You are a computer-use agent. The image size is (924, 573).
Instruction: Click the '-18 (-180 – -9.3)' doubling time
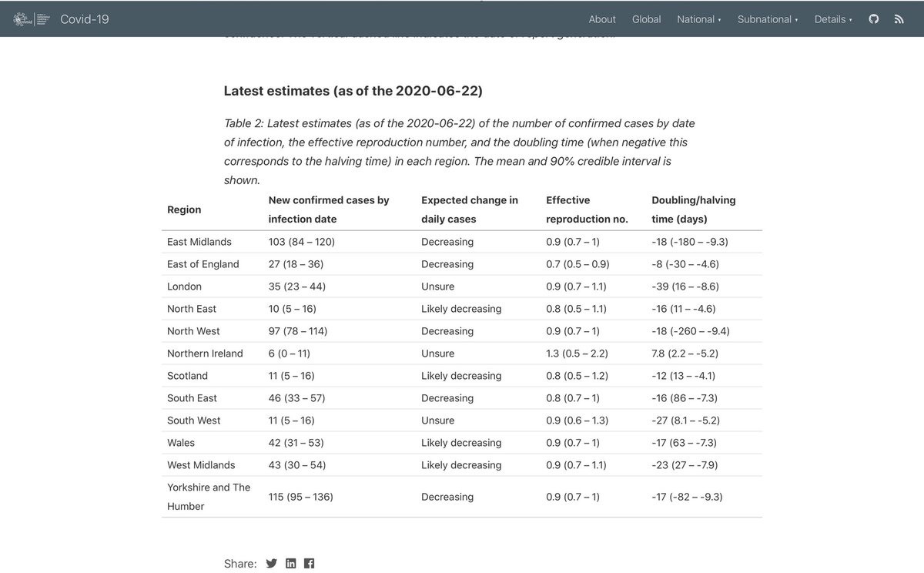tap(690, 242)
